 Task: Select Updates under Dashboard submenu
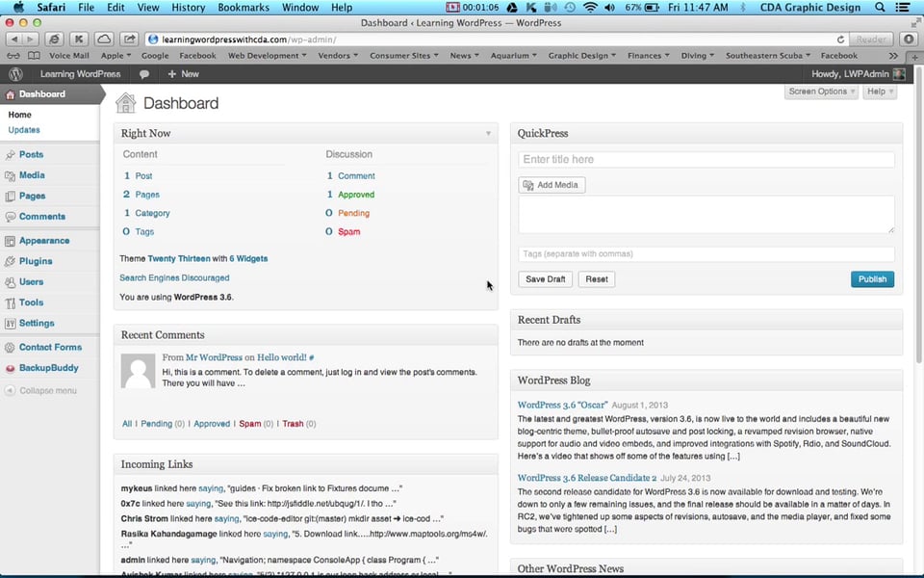click(24, 130)
